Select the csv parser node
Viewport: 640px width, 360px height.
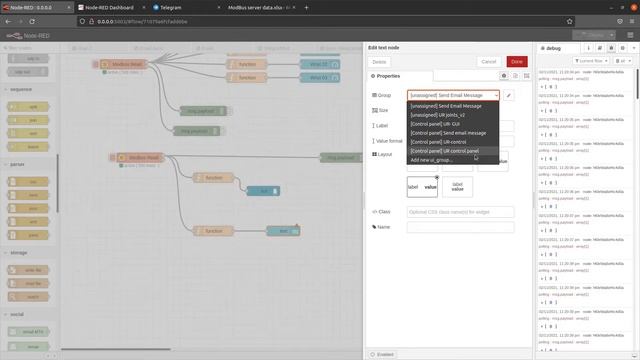pyautogui.click(x=28, y=182)
